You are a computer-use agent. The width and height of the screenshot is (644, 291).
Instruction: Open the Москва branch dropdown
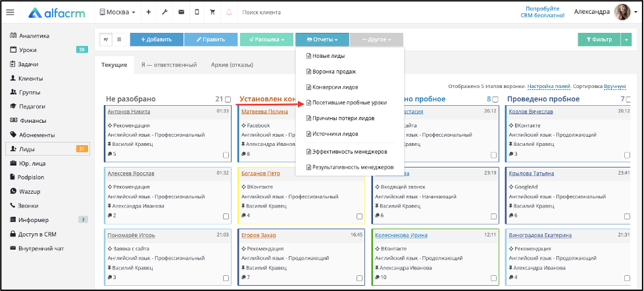pos(118,12)
